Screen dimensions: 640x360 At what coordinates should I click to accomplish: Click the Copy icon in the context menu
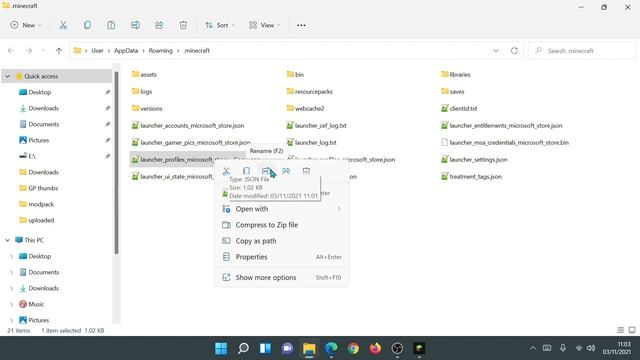[246, 171]
